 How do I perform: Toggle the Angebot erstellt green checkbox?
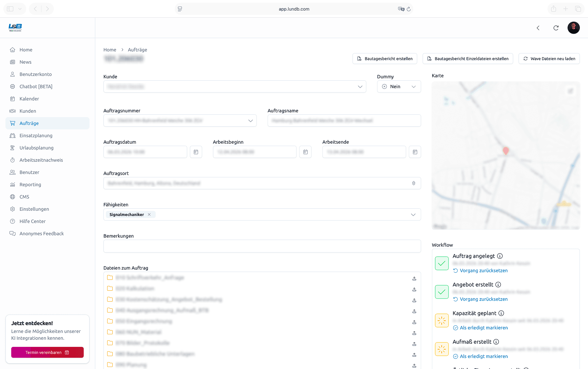[x=442, y=292]
